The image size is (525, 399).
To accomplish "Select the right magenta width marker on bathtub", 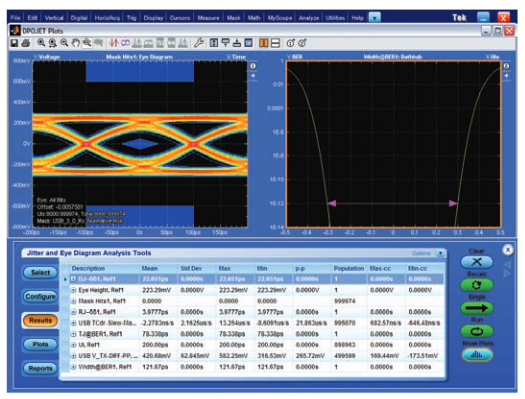I will pos(452,203).
